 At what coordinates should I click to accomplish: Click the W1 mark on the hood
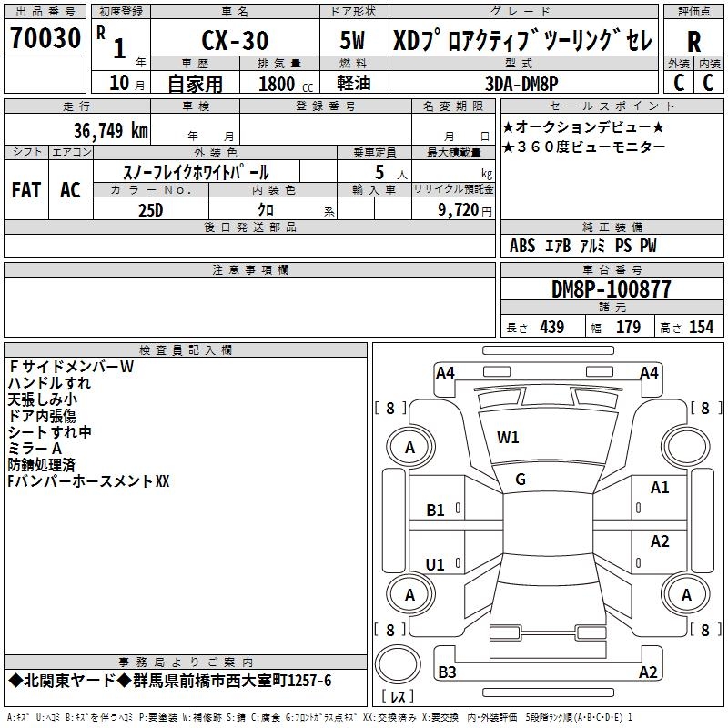click(x=508, y=438)
